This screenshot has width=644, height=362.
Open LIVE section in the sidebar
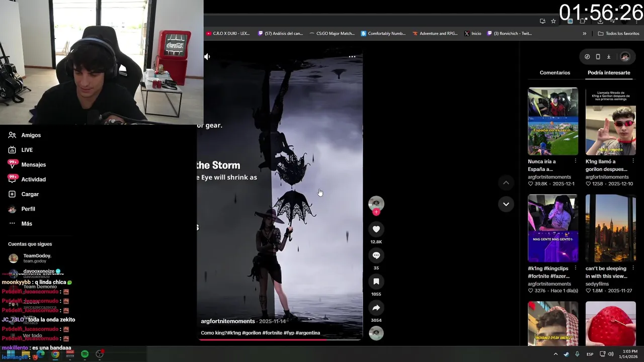pyautogui.click(x=21, y=150)
